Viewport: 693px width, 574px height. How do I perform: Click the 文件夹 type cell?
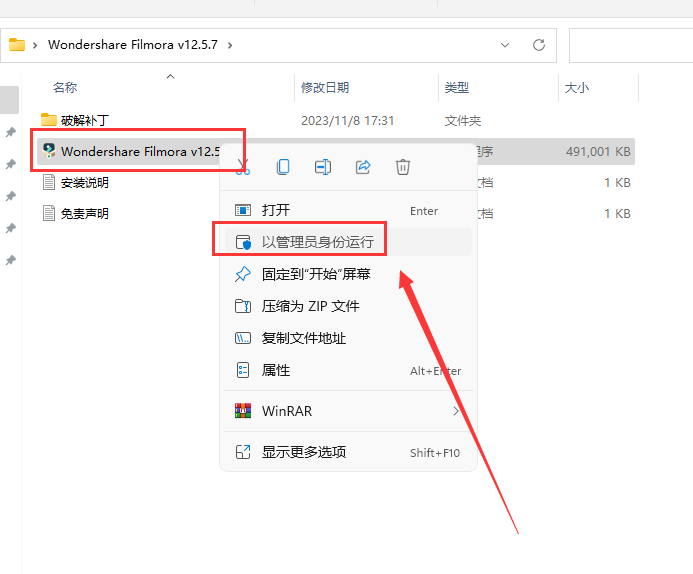463,121
